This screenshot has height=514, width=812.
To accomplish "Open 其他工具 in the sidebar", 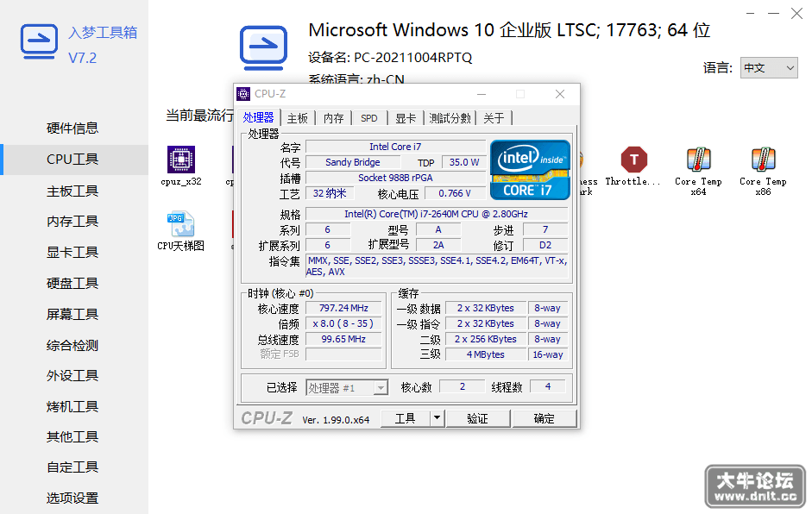I will click(72, 437).
